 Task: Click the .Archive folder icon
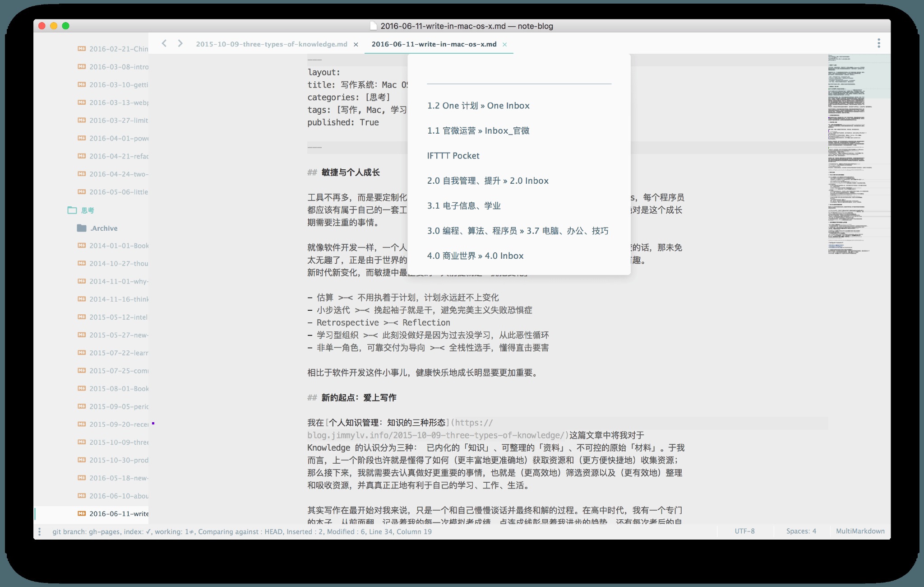82,228
